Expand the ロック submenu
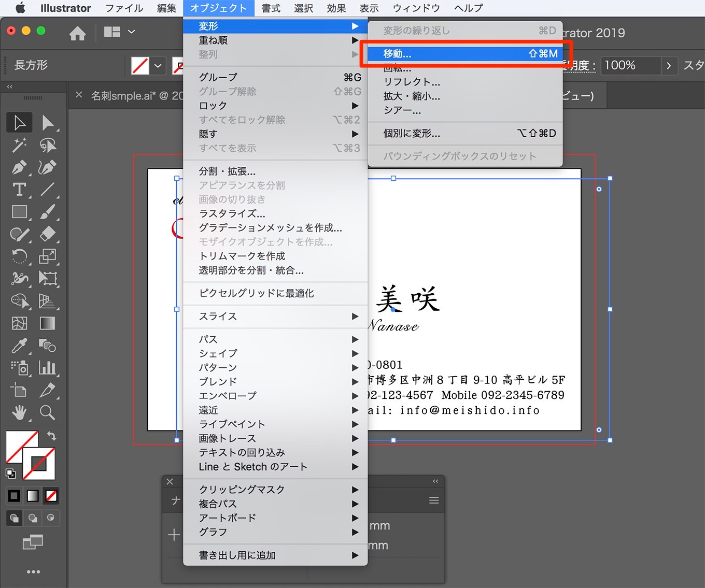The width and height of the screenshot is (705, 588). (275, 106)
